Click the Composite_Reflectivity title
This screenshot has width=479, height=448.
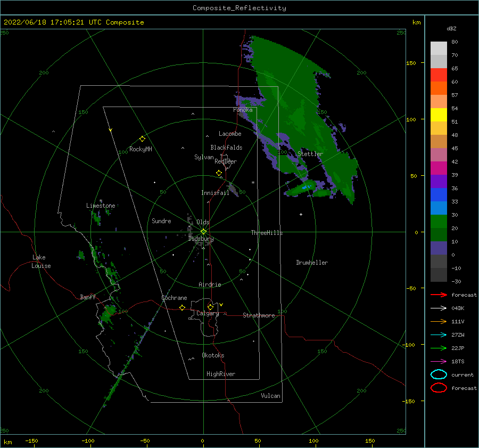tap(240, 8)
